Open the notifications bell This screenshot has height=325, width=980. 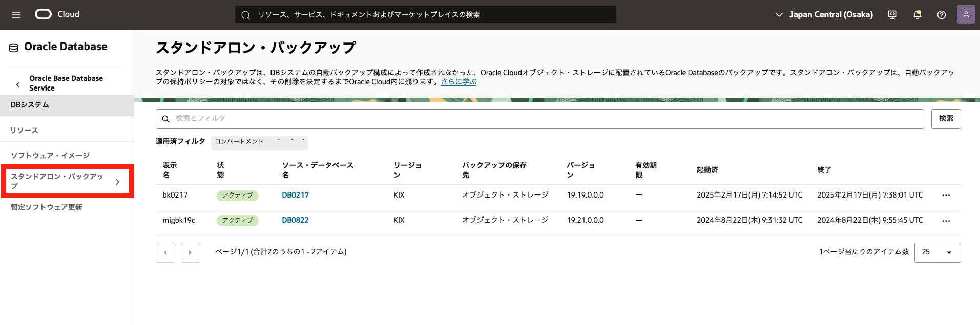pyautogui.click(x=917, y=15)
